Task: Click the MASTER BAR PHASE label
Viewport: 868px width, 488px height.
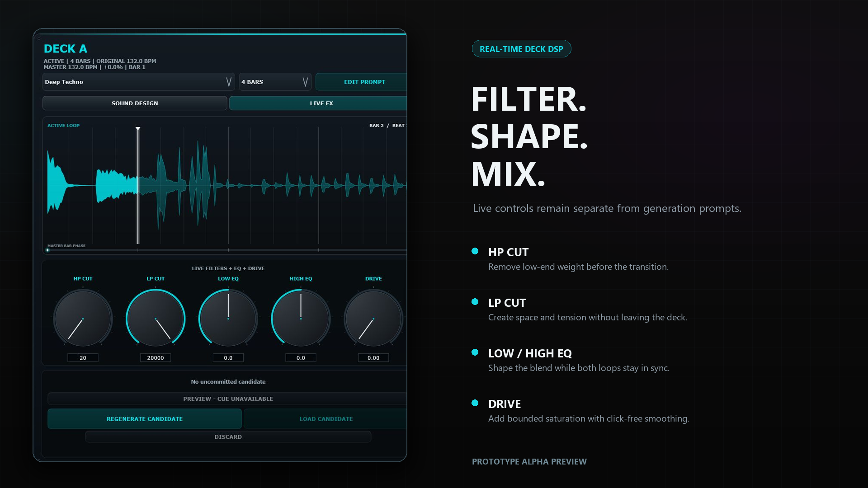Action: [x=66, y=246]
